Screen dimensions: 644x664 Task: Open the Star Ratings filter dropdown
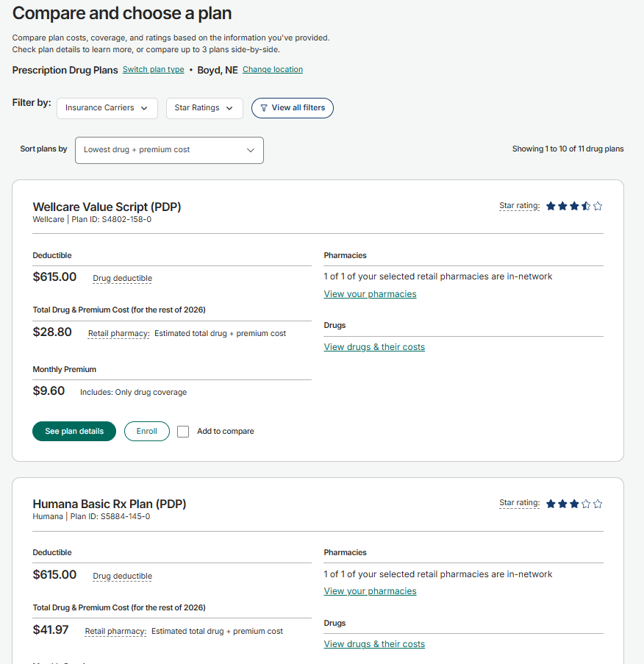[x=204, y=108]
